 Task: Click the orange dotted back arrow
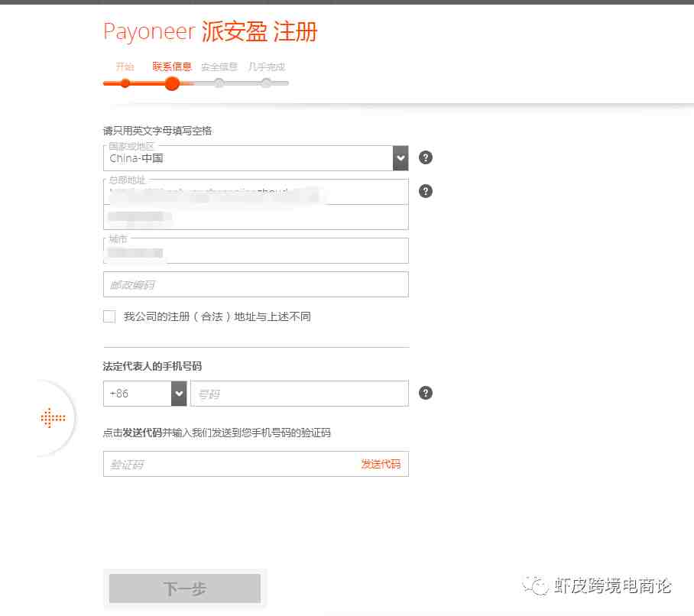(x=53, y=418)
